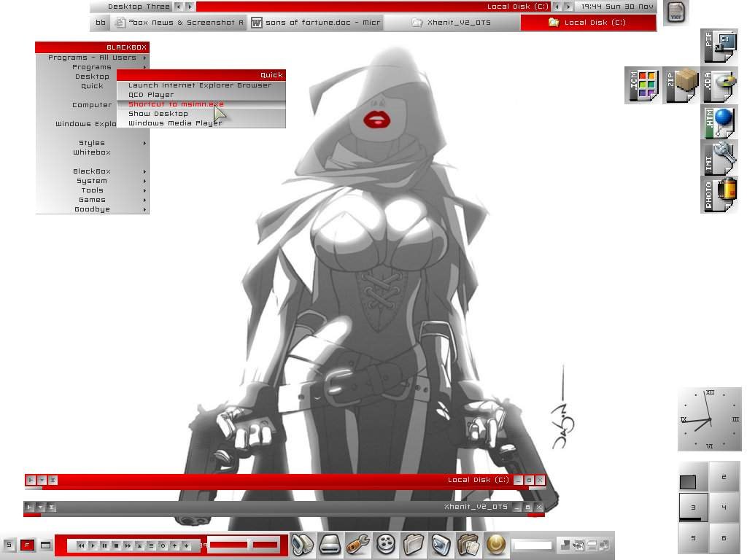Click the eject button in media player

[139, 545]
